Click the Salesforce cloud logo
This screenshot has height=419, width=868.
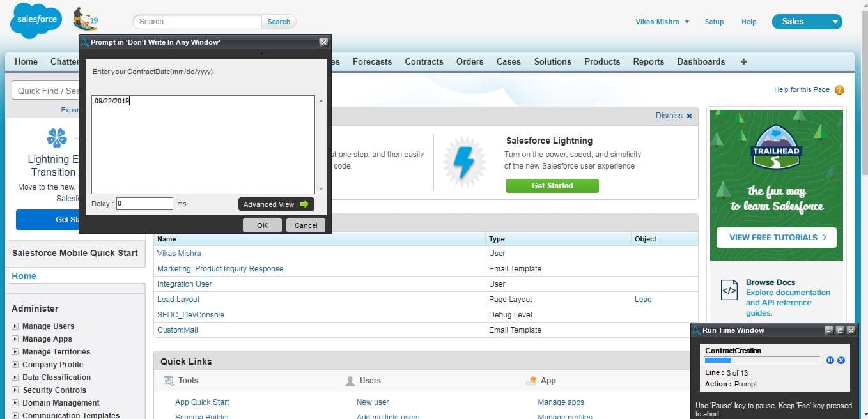pos(36,20)
